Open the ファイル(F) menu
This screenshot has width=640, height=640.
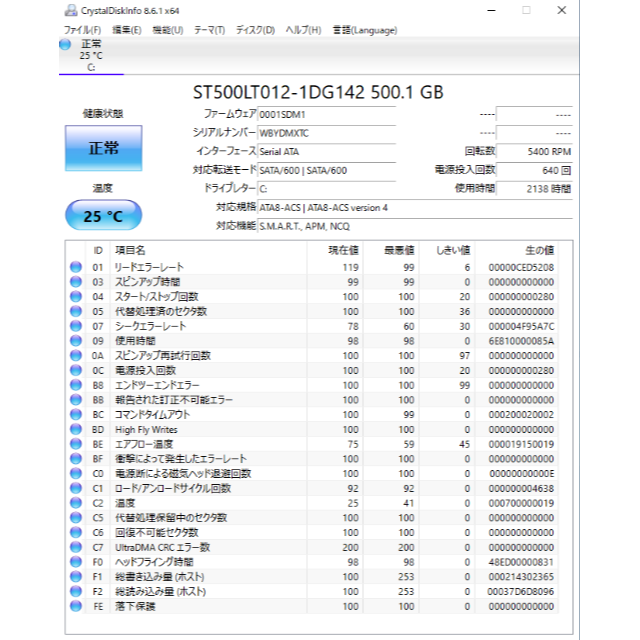tap(82, 30)
